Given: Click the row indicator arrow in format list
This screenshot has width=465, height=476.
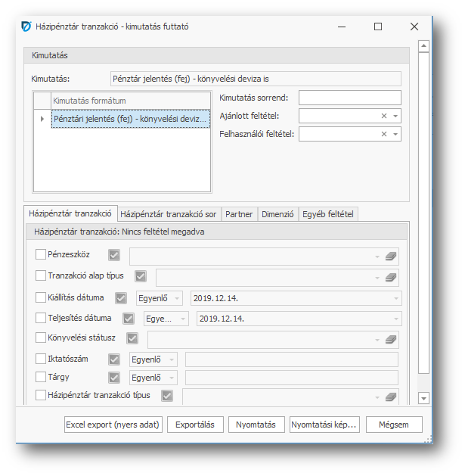Looking at the screenshot, I should point(42,119).
